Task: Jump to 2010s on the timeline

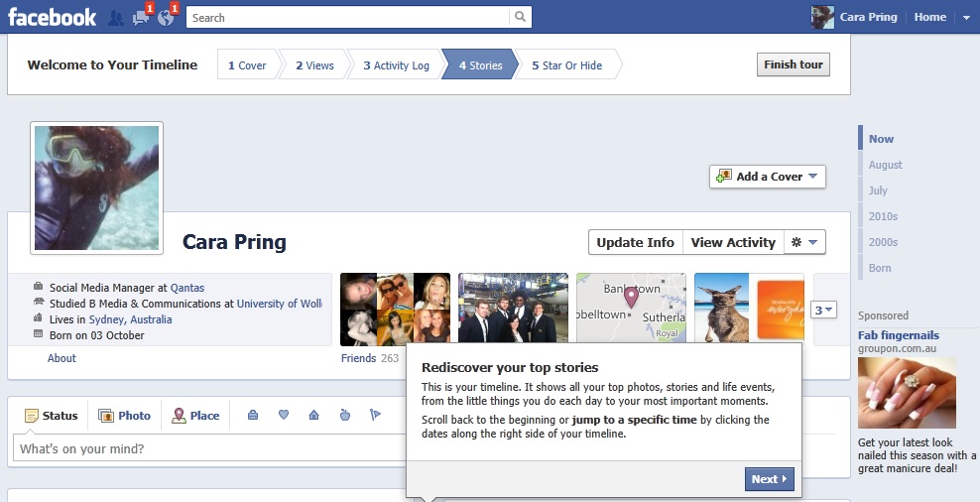Action: tap(883, 216)
